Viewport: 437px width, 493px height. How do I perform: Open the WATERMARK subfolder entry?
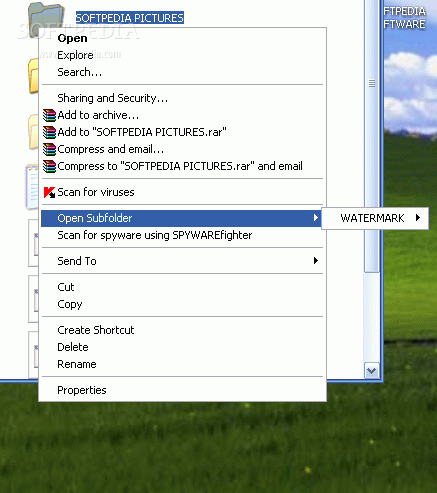click(375, 218)
